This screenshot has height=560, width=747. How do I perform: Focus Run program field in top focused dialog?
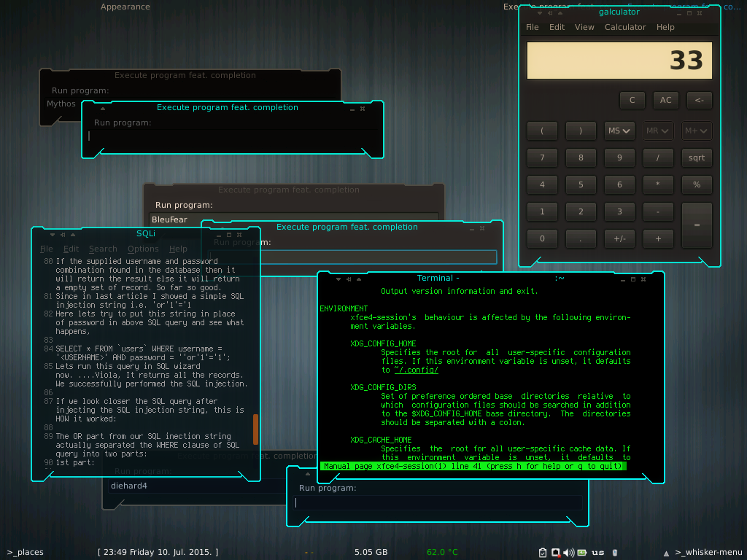click(x=233, y=136)
